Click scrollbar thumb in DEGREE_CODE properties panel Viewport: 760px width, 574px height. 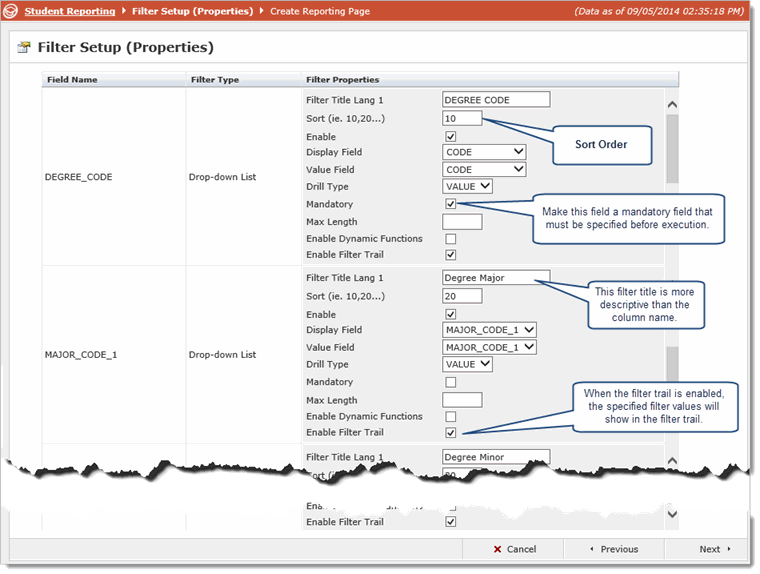(x=672, y=149)
